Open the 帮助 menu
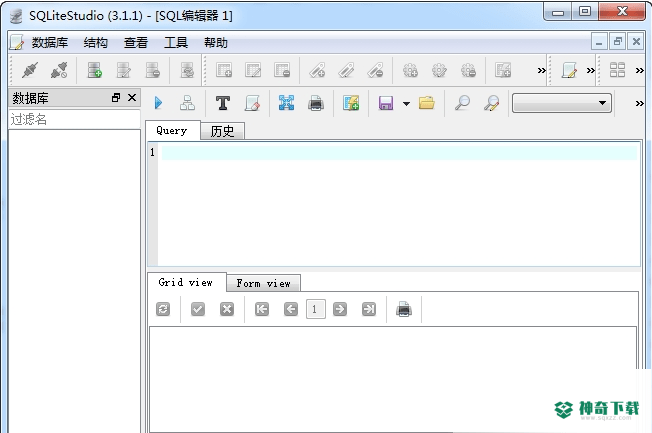 pos(216,42)
